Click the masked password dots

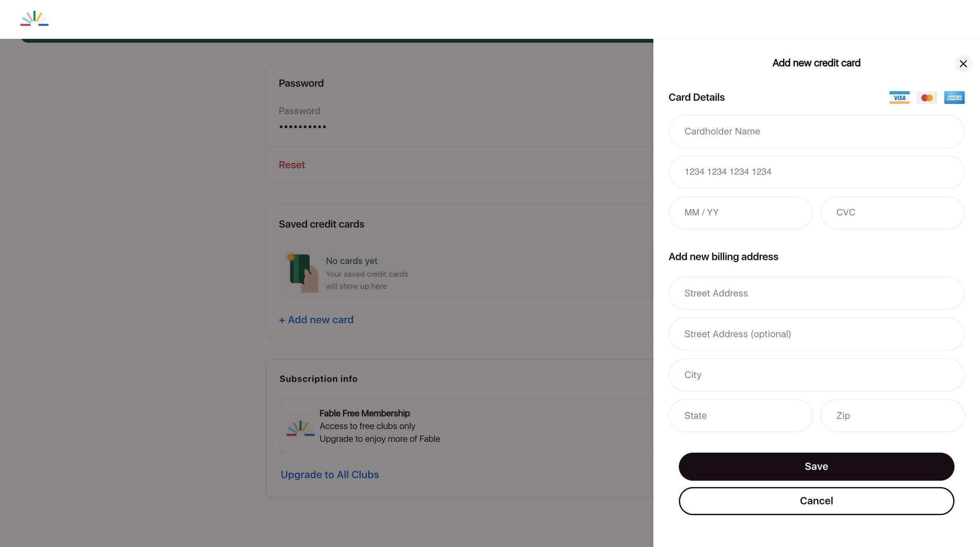pyautogui.click(x=303, y=127)
